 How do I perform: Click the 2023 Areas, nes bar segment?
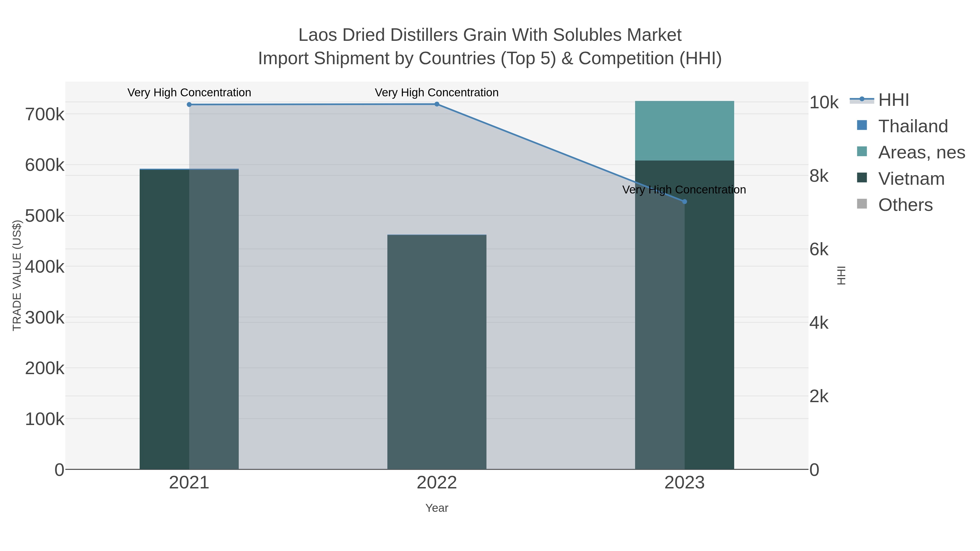point(684,131)
